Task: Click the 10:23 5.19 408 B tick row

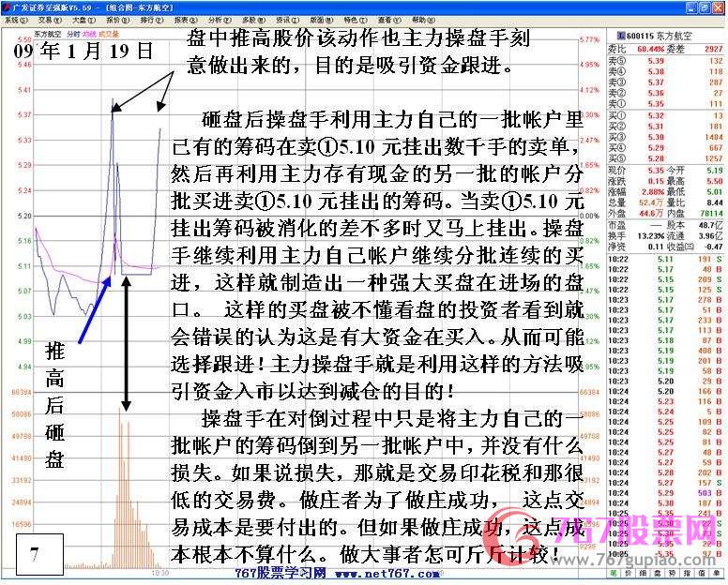Action: click(x=666, y=351)
